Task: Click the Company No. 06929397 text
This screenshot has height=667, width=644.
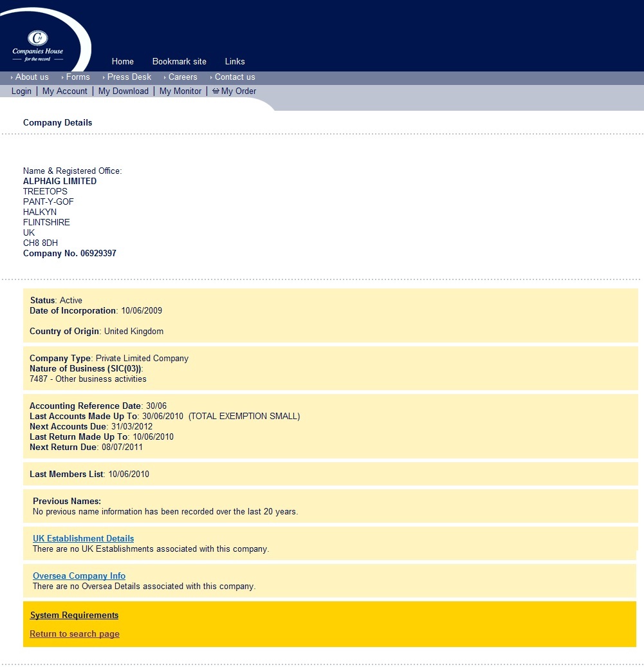Action: [69, 254]
